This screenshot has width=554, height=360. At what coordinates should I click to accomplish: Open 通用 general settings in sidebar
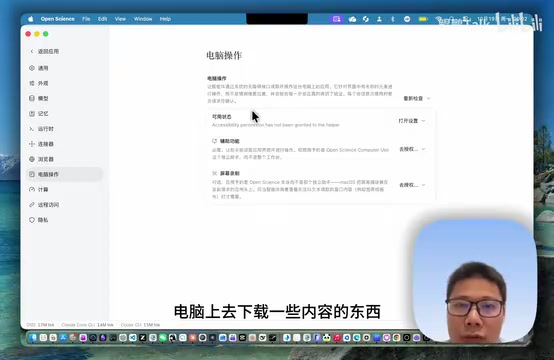point(39,68)
